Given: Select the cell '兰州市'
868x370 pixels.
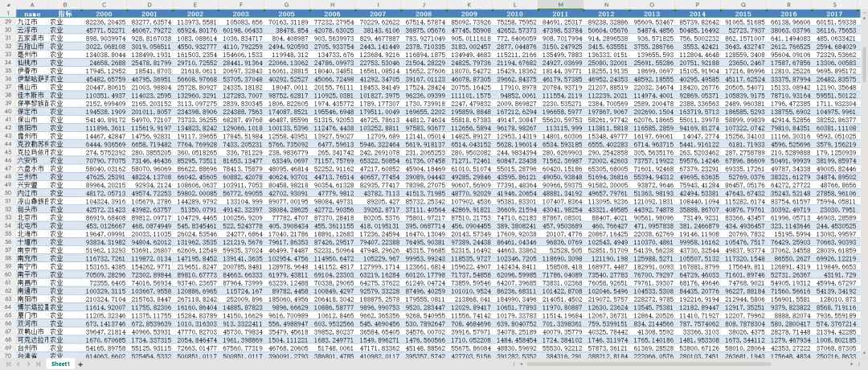Looking at the screenshot, I should 32,177.
